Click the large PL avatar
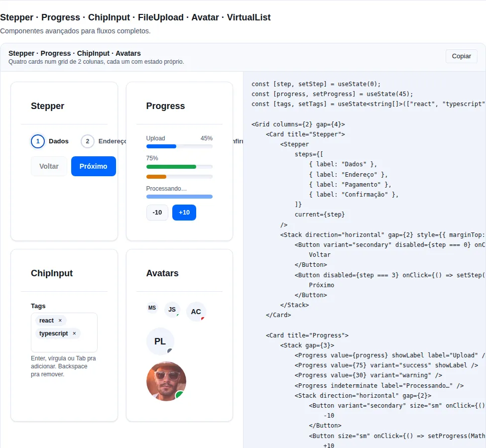 (160, 341)
